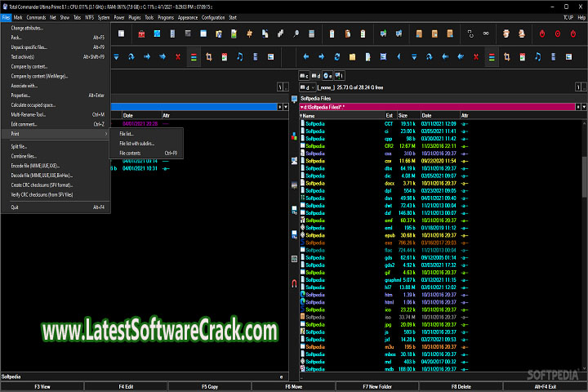Viewport: 588px width, 392px height.
Task: Click the red toolbox icon in top toolbar
Action: coord(141,34)
